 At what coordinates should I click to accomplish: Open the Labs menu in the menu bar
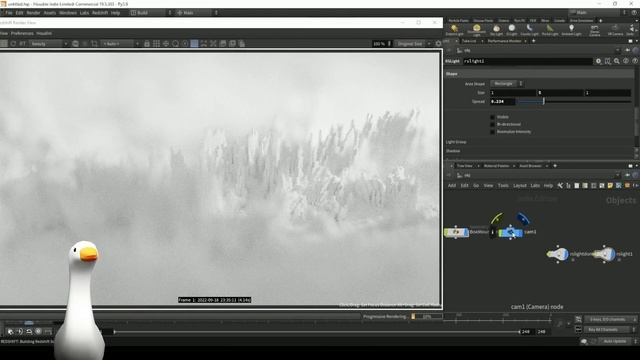[x=84, y=13]
